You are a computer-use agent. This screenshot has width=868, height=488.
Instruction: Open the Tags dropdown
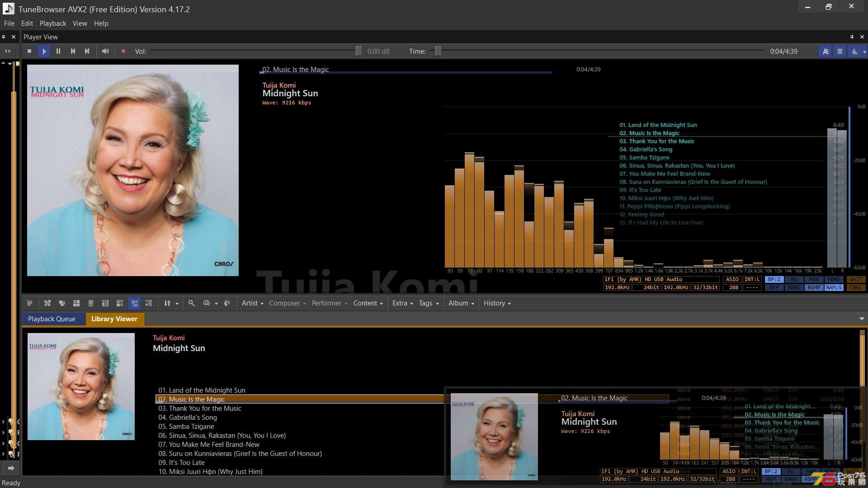[x=429, y=303]
